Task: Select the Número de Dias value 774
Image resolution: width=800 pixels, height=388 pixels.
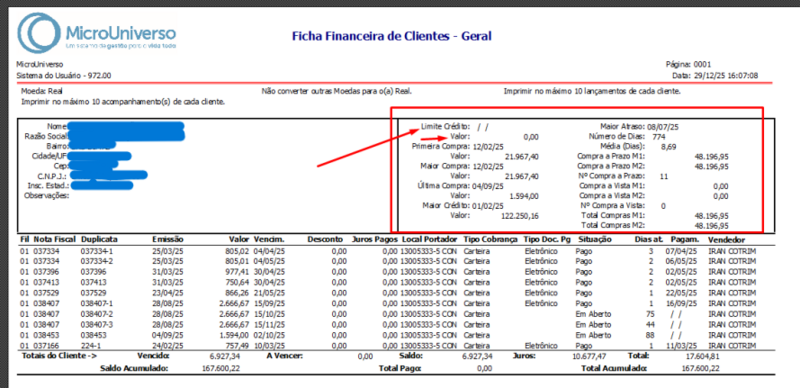Action: (x=659, y=137)
